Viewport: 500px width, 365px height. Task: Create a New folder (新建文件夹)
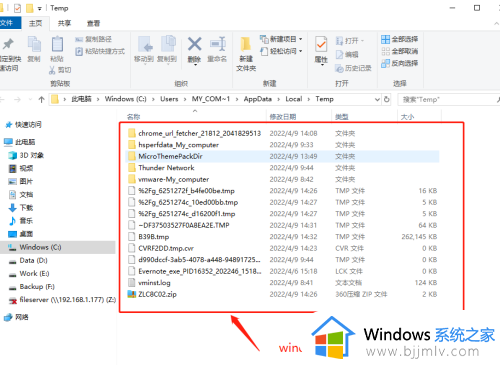click(246, 53)
